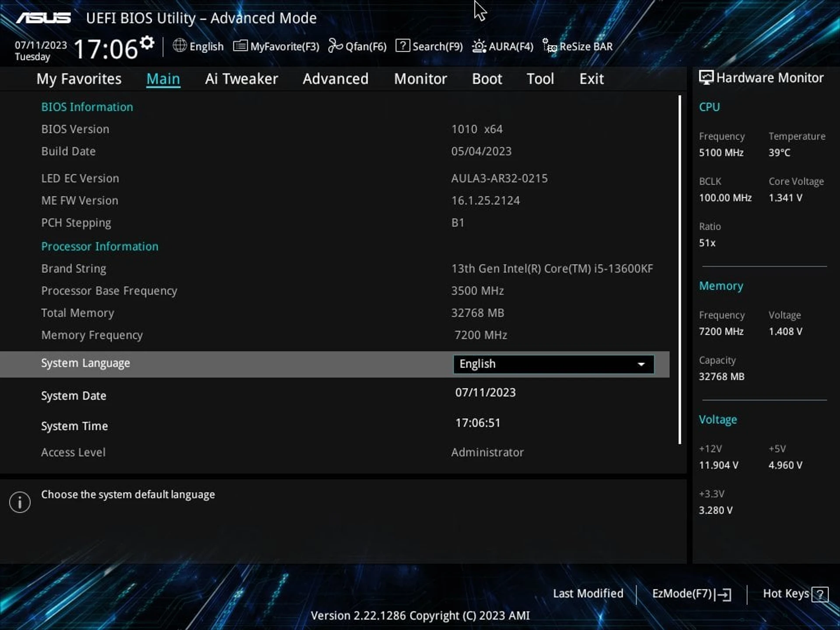Select the English language combo box
840x630 pixels.
pyautogui.click(x=554, y=364)
